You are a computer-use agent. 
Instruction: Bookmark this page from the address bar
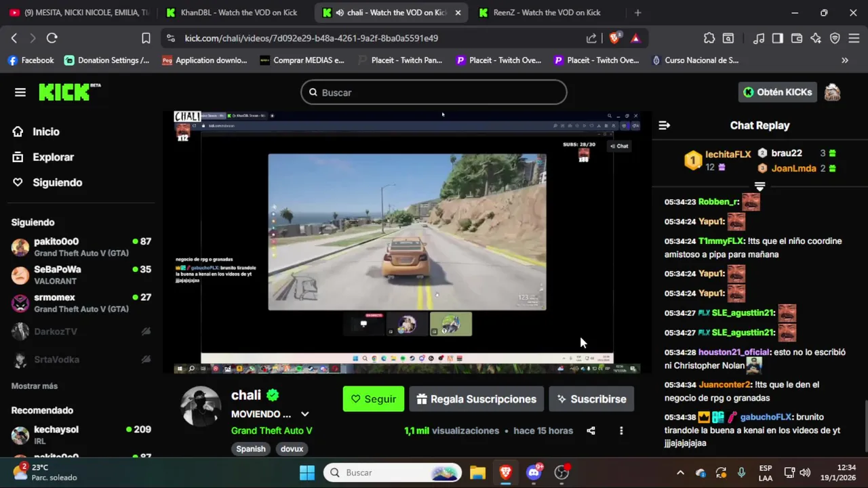click(x=146, y=38)
